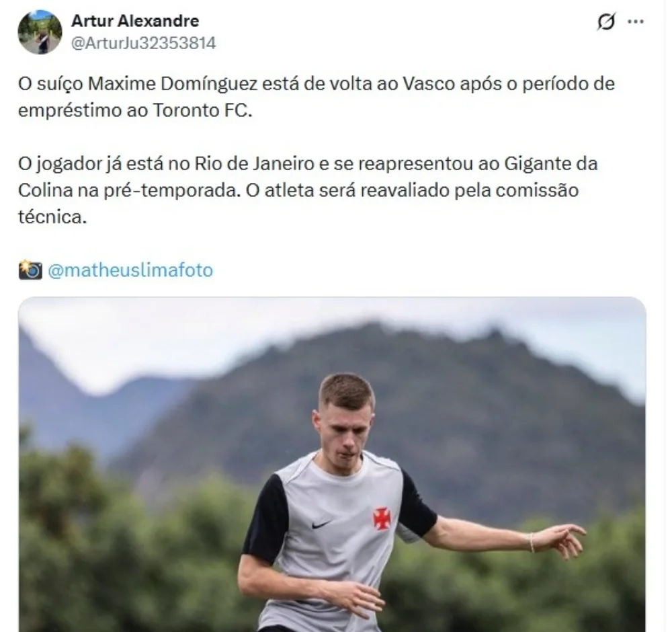Viewport: 672px width, 632px height.
Task: Open the three-dot more options menu
Action: tap(636, 22)
